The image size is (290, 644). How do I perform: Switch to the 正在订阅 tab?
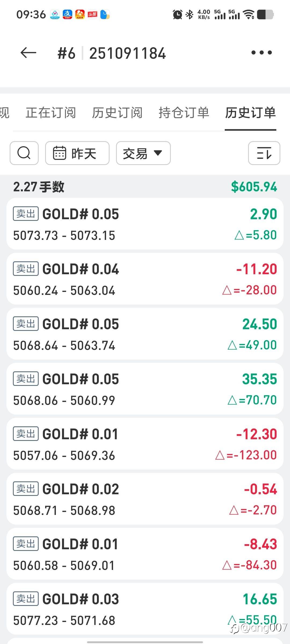click(51, 113)
